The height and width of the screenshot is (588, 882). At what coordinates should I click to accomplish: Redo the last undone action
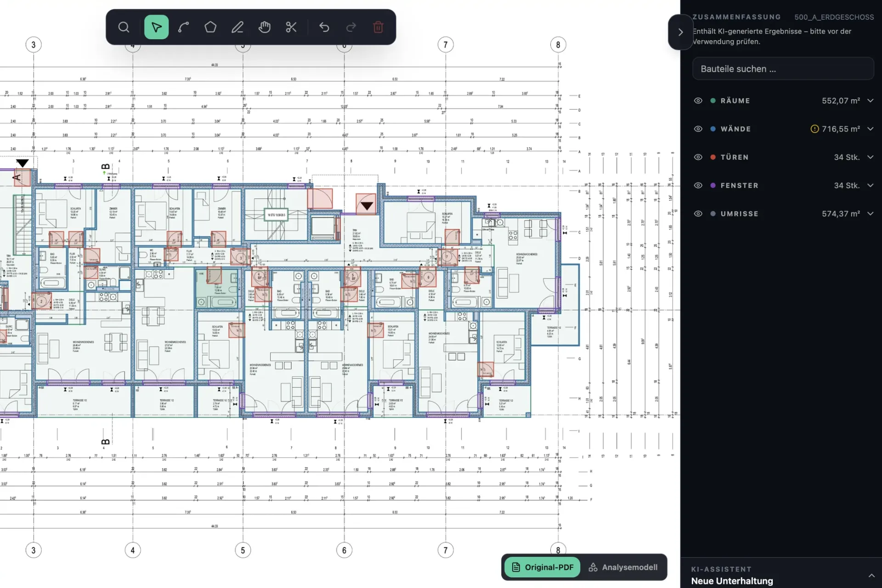(x=351, y=27)
